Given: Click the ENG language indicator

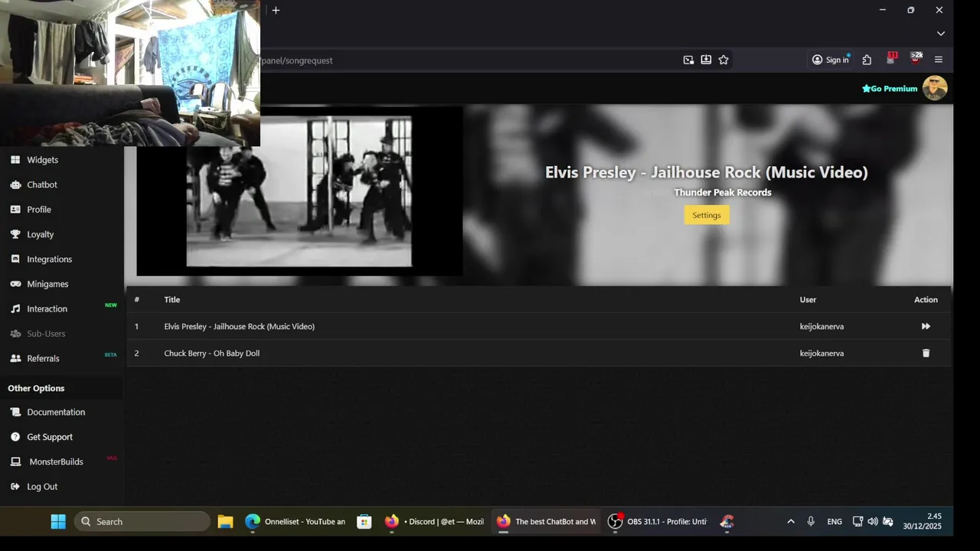Looking at the screenshot, I should tap(835, 521).
